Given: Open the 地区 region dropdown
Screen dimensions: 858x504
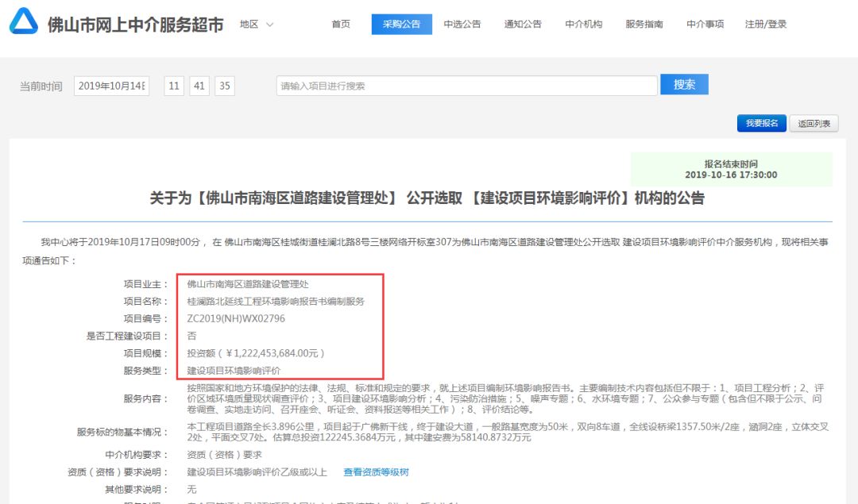Looking at the screenshot, I should [x=256, y=25].
